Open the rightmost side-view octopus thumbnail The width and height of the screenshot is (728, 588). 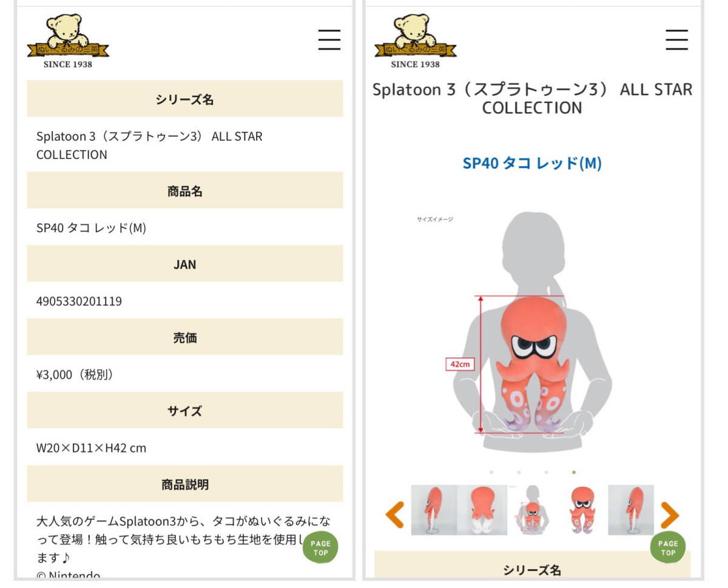pos(631,510)
